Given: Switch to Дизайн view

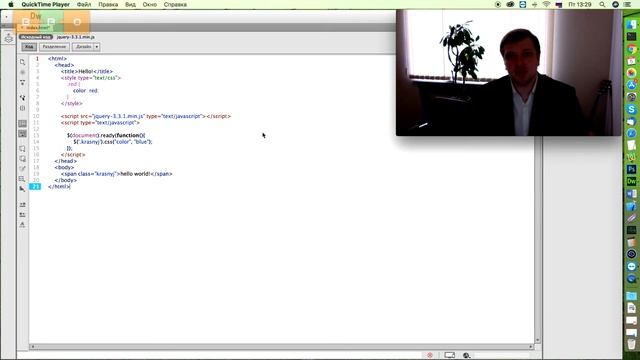Looking at the screenshot, I should tap(83, 47).
